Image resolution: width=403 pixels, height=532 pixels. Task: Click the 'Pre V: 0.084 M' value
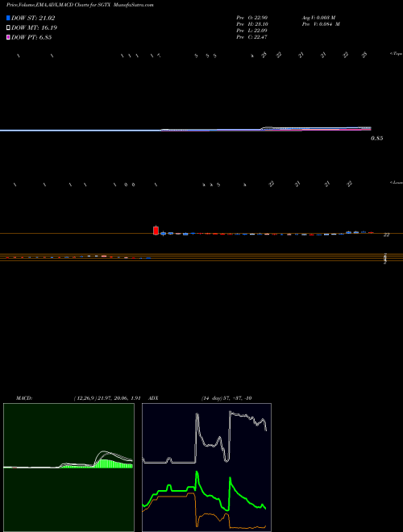[x=321, y=24]
